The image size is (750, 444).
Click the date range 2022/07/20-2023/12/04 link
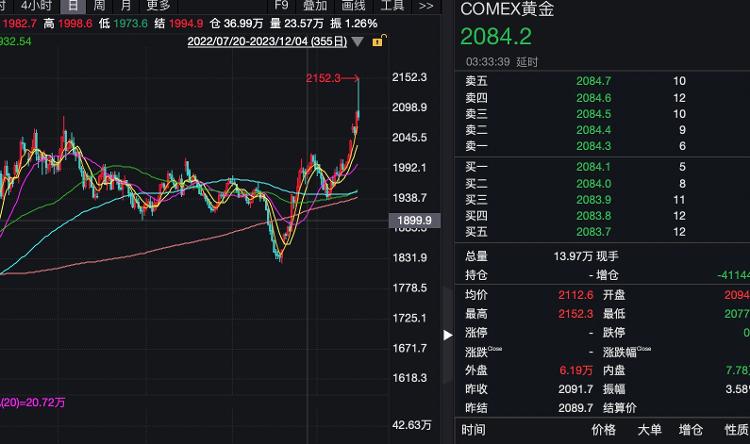267,42
